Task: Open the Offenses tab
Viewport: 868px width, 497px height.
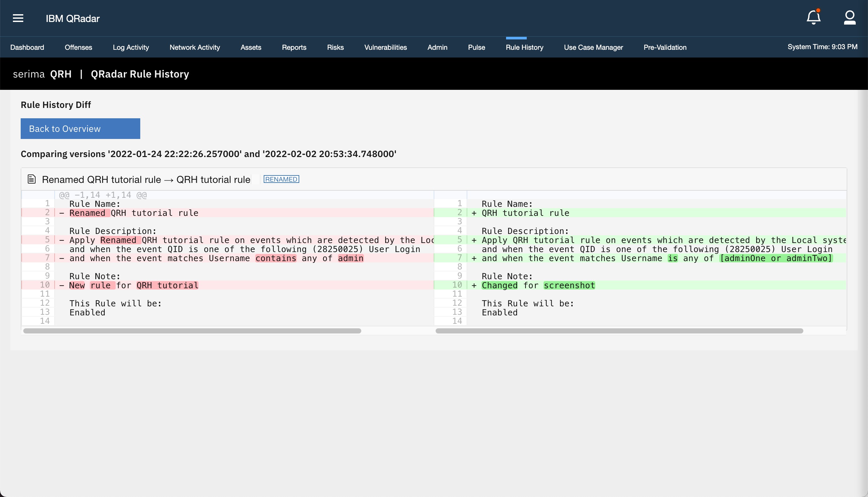Action: (x=78, y=47)
